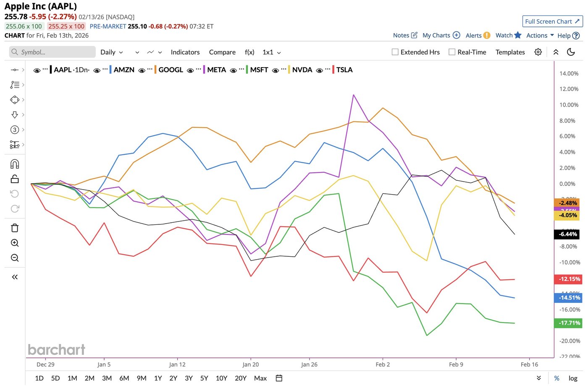588x388 pixels.
Task: Click the Symbol search input field
Action: 52,52
